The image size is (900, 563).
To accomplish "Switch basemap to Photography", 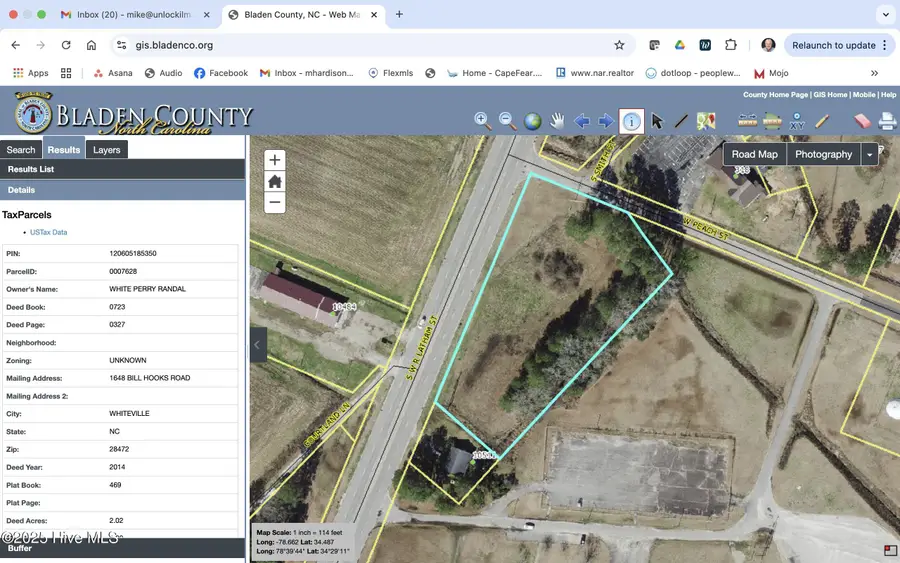I will click(823, 154).
